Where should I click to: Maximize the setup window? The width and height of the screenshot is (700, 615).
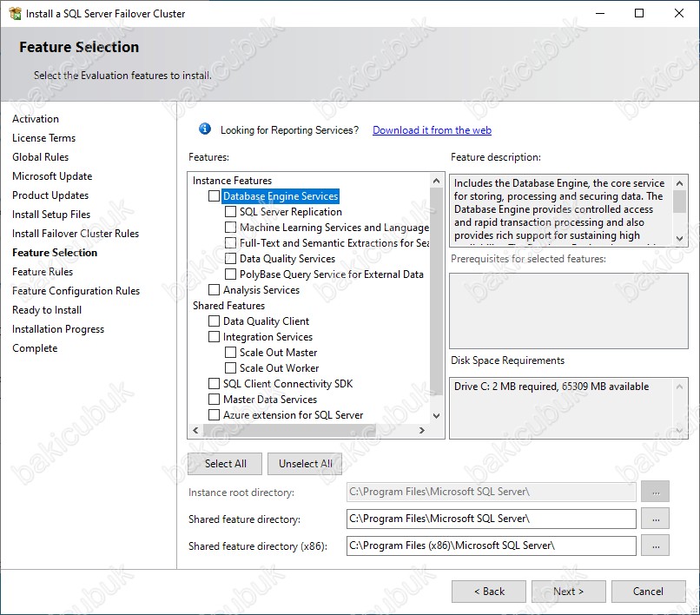point(639,13)
